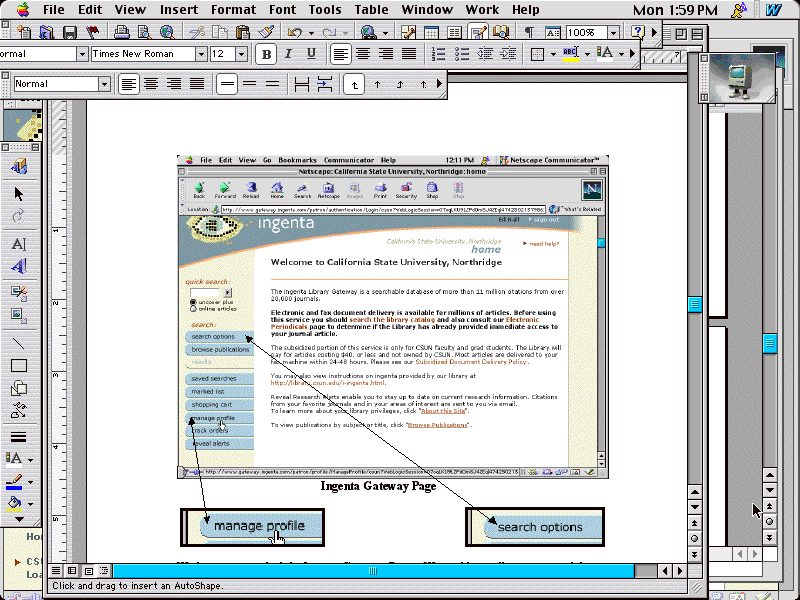Image resolution: width=800 pixels, height=600 pixels.
Task: Click inside the Zoom 100% field
Action: pos(586,33)
